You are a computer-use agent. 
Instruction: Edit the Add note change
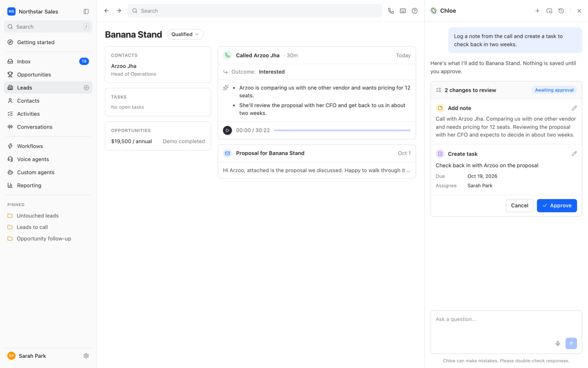coord(574,108)
